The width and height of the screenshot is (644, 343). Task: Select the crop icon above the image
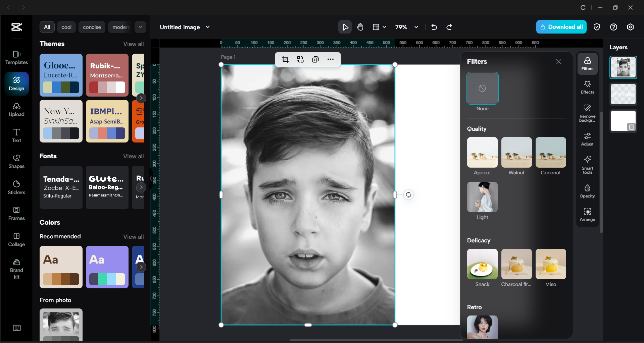point(285,59)
